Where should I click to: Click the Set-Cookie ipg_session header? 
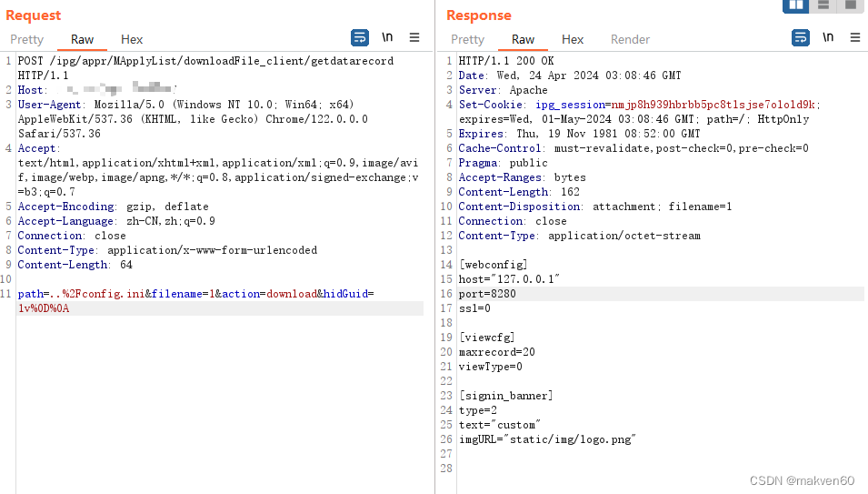tap(639, 104)
